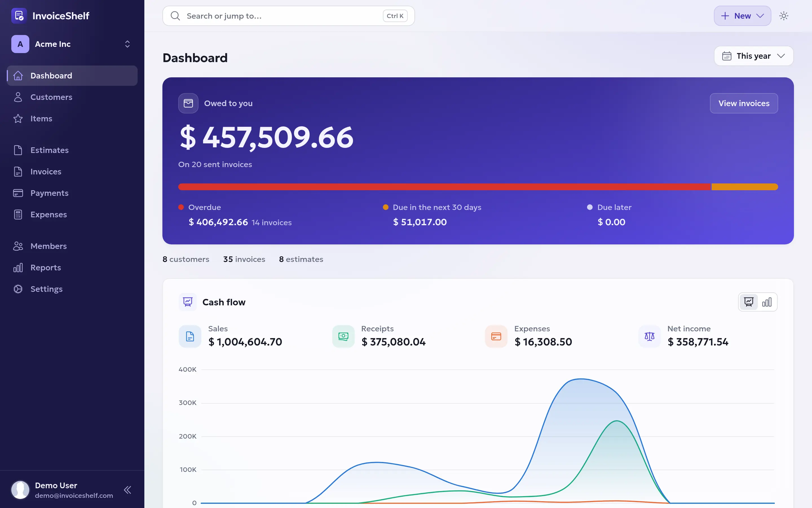Toggle the light/dark theme sun icon
812x508 pixels.
click(784, 16)
